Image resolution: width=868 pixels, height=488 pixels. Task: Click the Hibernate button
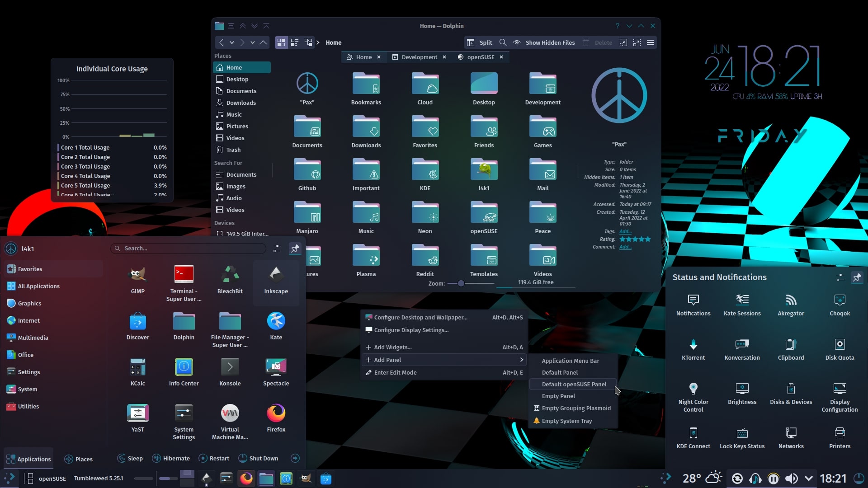[x=171, y=458]
